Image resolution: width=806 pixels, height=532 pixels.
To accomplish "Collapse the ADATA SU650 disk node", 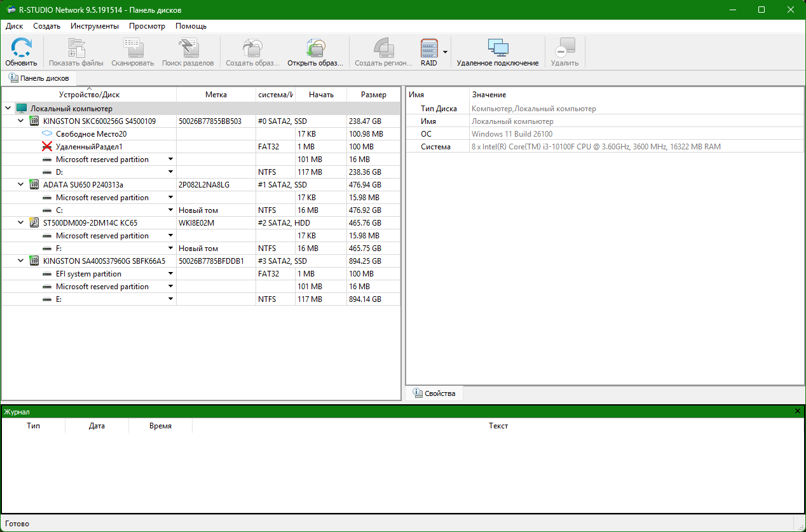I will pyautogui.click(x=20, y=185).
